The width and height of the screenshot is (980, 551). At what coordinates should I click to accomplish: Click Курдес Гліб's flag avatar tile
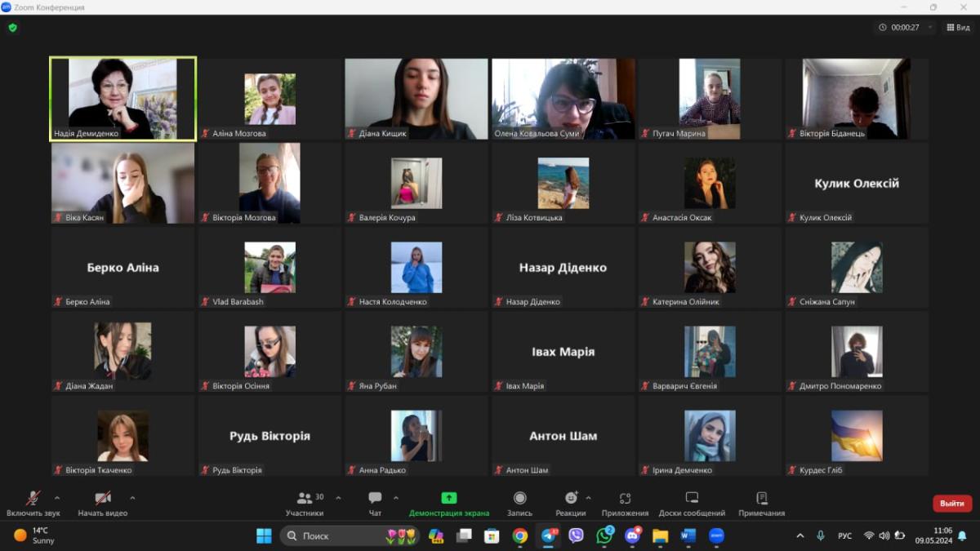(857, 436)
